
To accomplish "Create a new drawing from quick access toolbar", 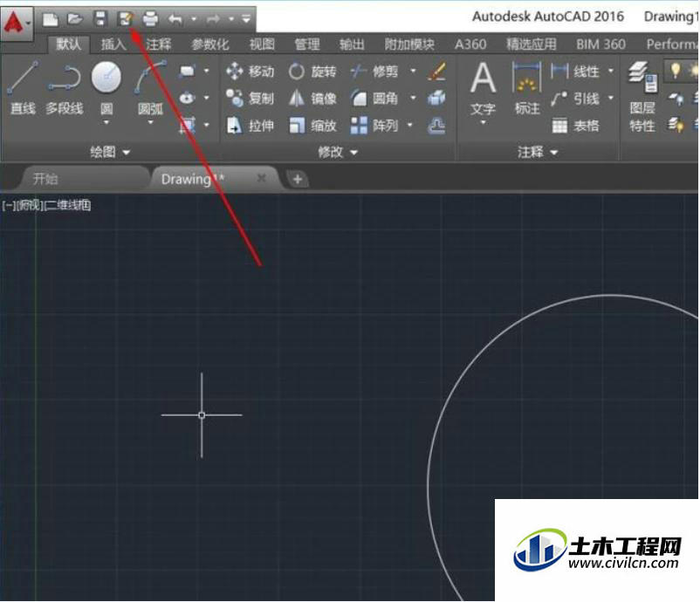I will click(x=50, y=19).
